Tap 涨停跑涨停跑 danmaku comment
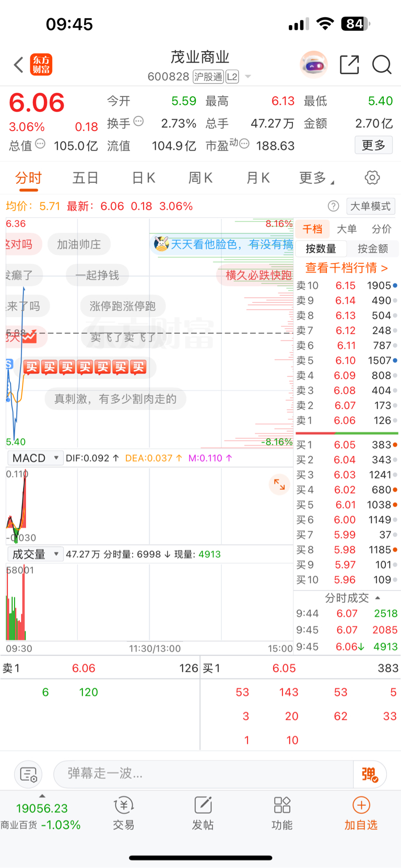 [123, 306]
